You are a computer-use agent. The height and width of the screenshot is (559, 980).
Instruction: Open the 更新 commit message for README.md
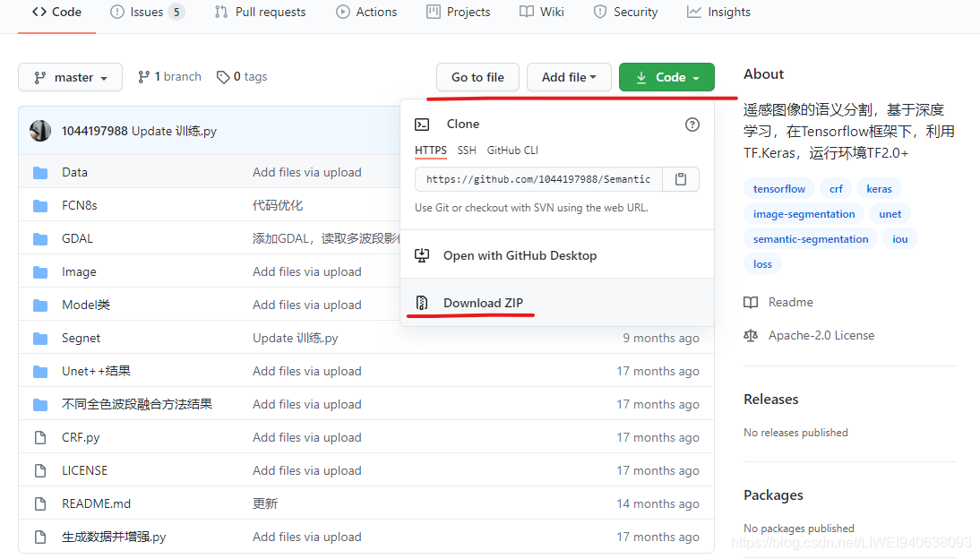click(x=265, y=503)
